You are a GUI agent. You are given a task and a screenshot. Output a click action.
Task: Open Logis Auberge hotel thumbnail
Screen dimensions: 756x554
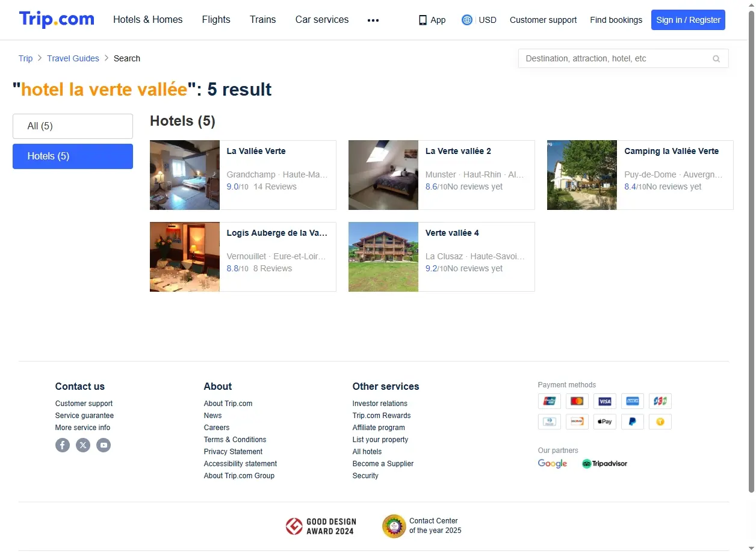click(185, 257)
